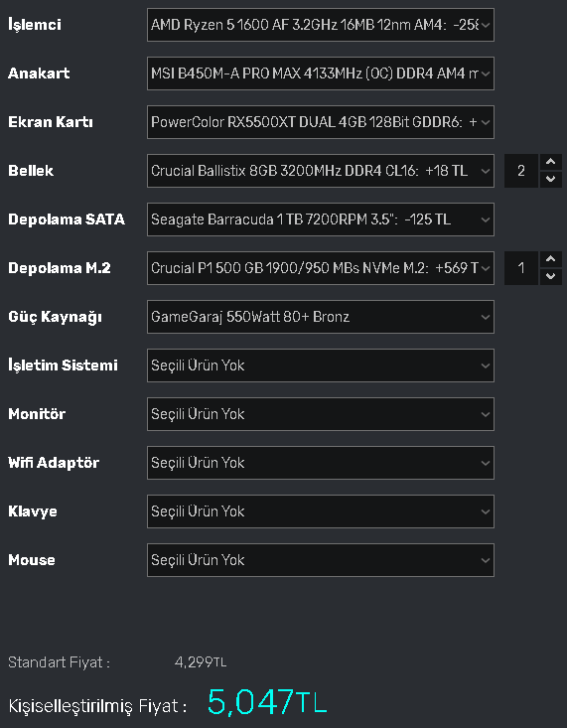
Task: Click the Depolama M.2 quantity field showing 1
Action: 521,268
